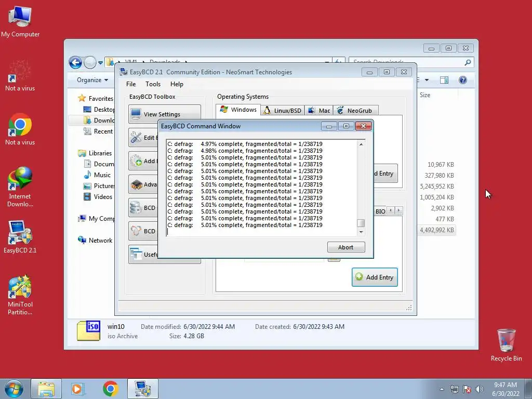The height and width of the screenshot is (399, 532).
Task: Open the view options dropdown arrow
Action: click(x=427, y=80)
